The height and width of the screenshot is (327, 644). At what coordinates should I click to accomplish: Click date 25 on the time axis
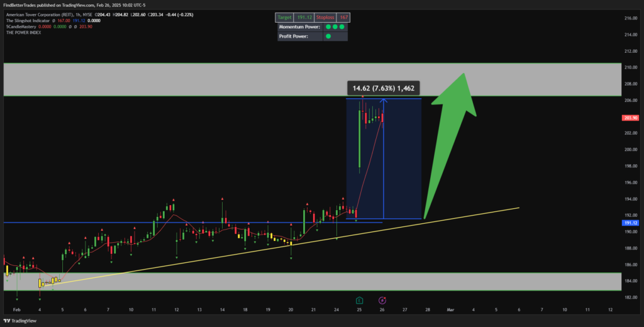click(x=359, y=309)
